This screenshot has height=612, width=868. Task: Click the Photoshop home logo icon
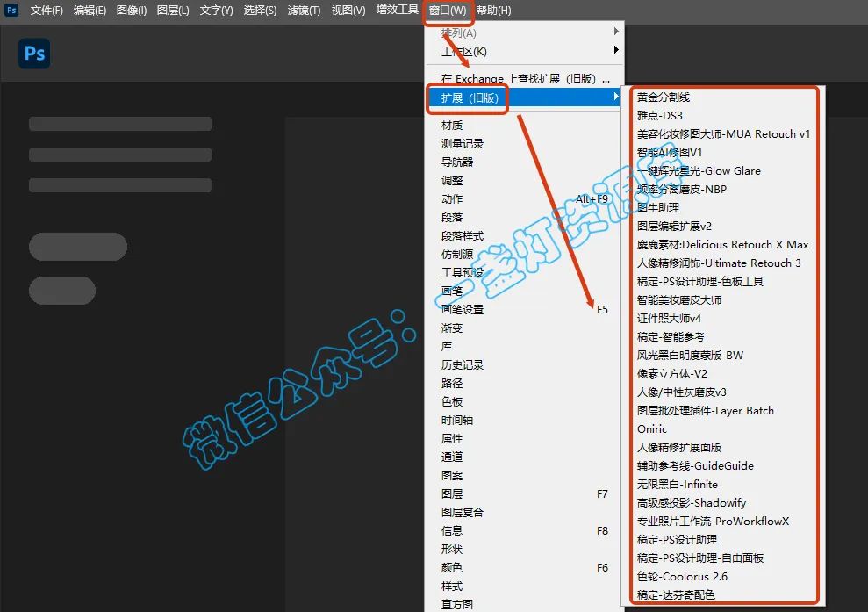[34, 54]
